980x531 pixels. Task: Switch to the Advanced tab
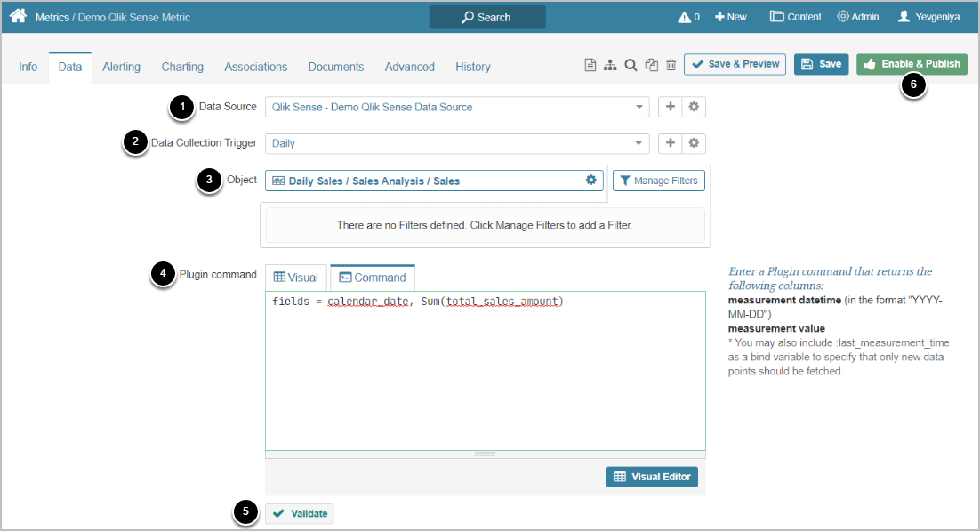pyautogui.click(x=409, y=67)
